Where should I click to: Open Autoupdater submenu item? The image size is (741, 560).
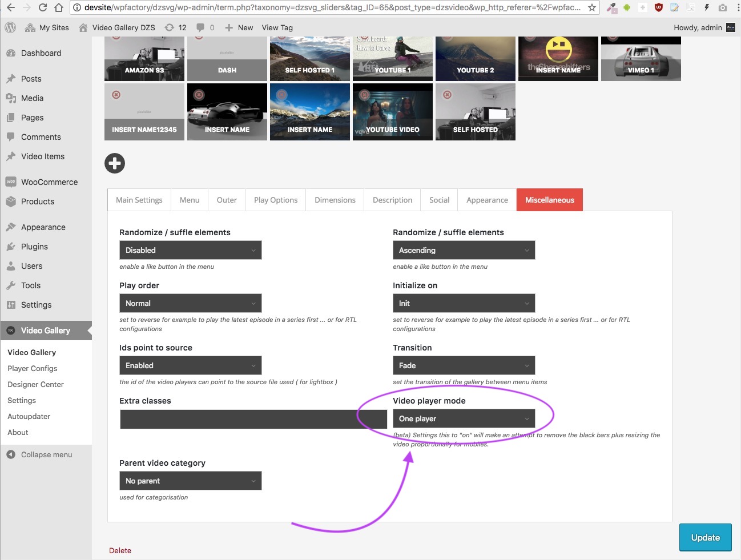[x=29, y=416]
